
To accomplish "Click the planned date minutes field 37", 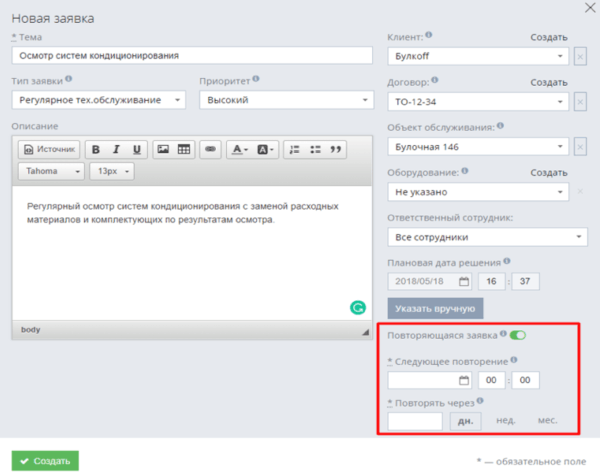I will 525,282.
